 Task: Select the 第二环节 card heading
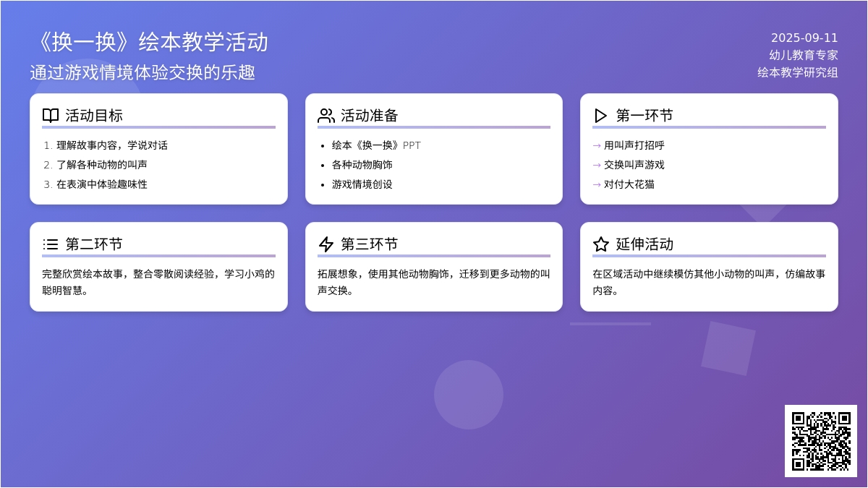coord(94,244)
